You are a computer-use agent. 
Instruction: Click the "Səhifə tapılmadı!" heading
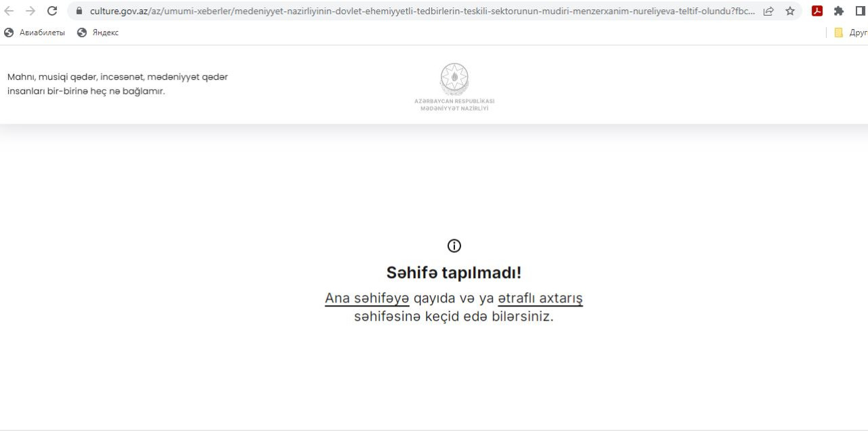point(454,273)
